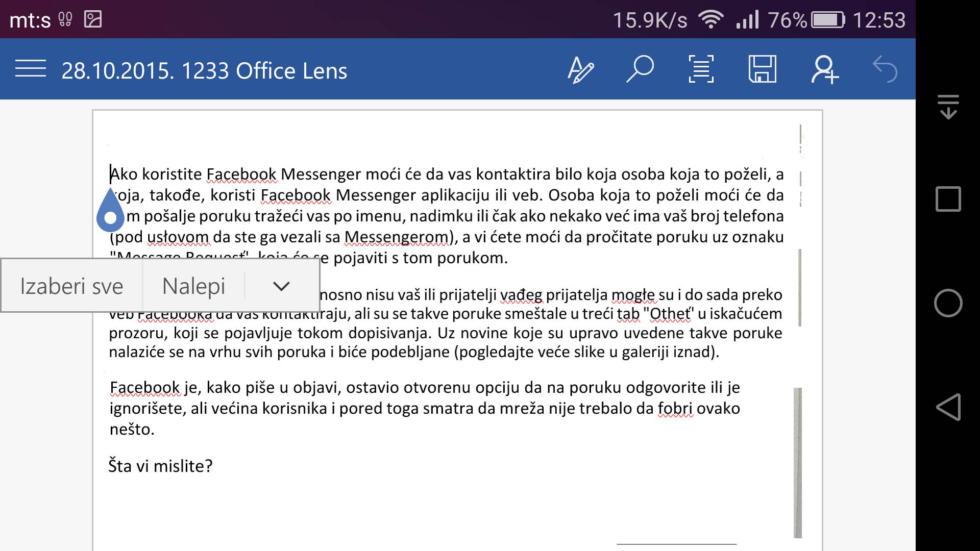Save document with floppy disk icon
This screenshot has height=551, width=980.
tap(762, 69)
